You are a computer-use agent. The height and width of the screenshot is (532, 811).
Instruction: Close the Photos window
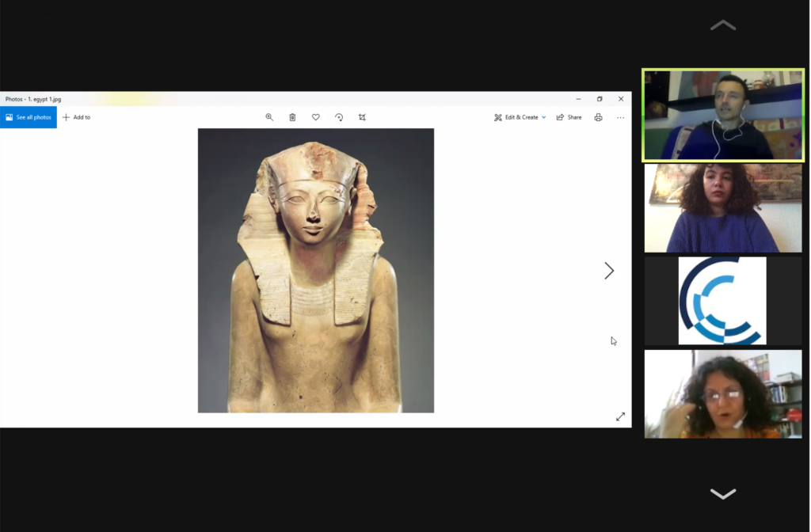coord(621,99)
